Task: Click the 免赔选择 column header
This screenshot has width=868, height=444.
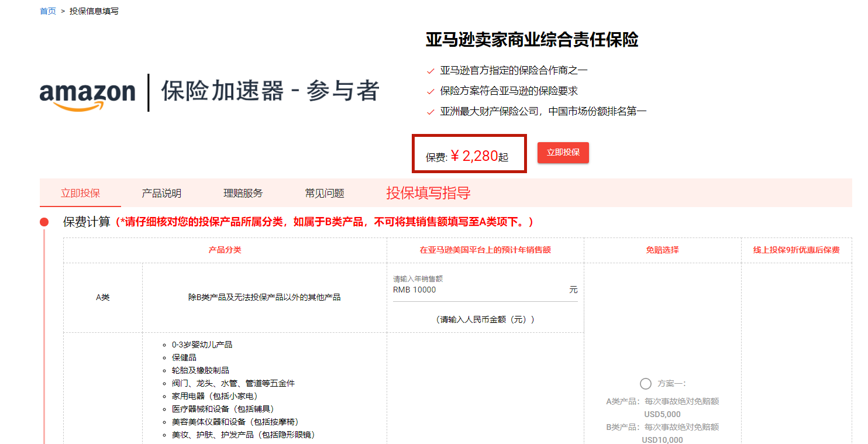Action: 662,250
